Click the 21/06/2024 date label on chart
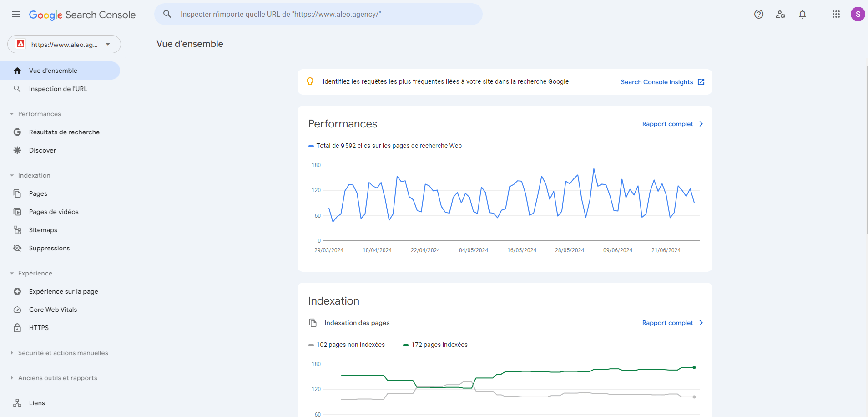Screen dimensions: 868x417 (x=666, y=250)
